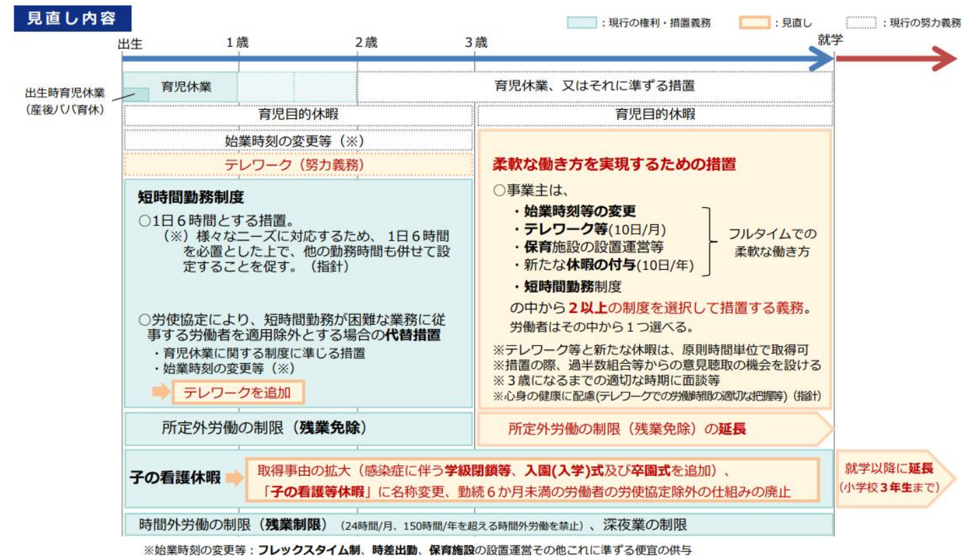Image resolution: width=971 pixels, height=560 pixels.
Task: Click the 2歳 timeline marker
Action: (x=366, y=42)
